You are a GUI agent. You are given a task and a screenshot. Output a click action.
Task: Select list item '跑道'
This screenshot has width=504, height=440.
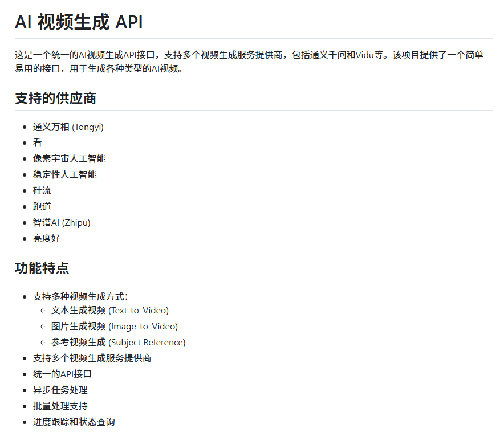click(x=42, y=207)
